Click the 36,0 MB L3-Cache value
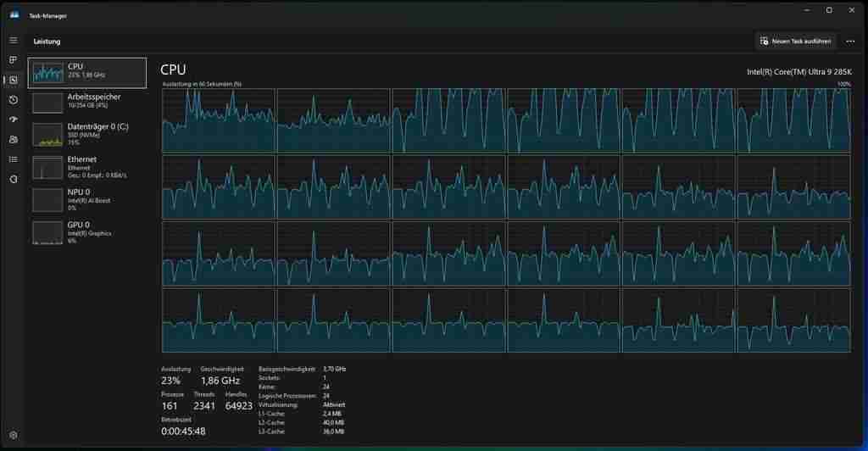Viewport: 868px width, 451px height. coord(333,432)
